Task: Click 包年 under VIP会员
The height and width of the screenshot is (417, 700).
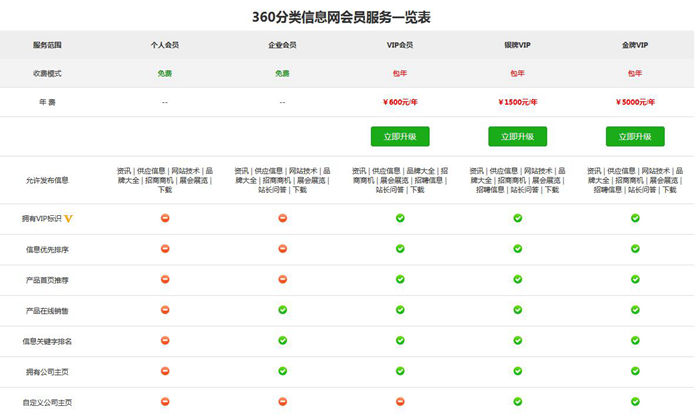Action: click(400, 73)
